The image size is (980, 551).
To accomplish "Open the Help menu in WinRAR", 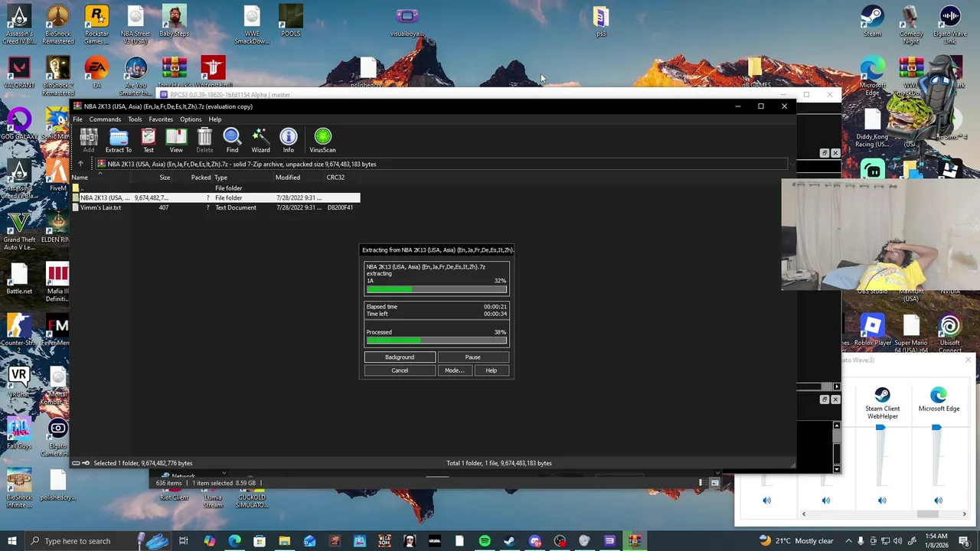I will 215,119.
